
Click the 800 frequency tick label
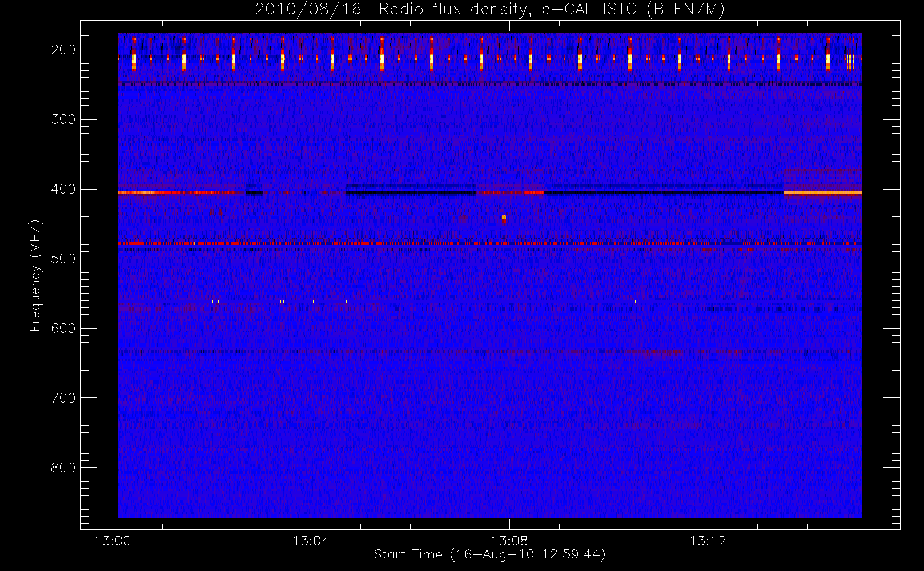click(x=63, y=468)
